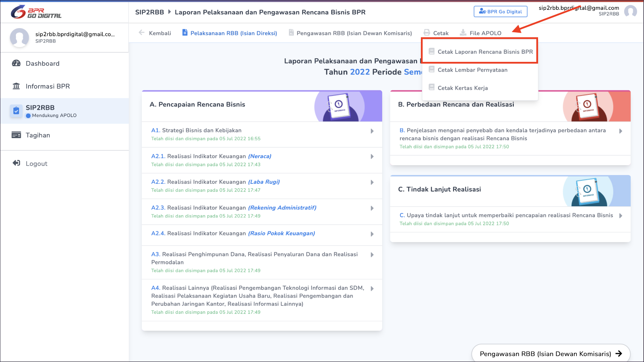644x362 pixels.
Task: Open Dashboard in the sidebar
Action: (x=64, y=63)
